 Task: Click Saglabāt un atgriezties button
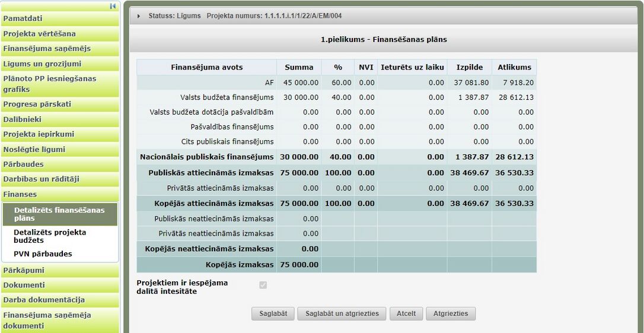click(x=342, y=313)
